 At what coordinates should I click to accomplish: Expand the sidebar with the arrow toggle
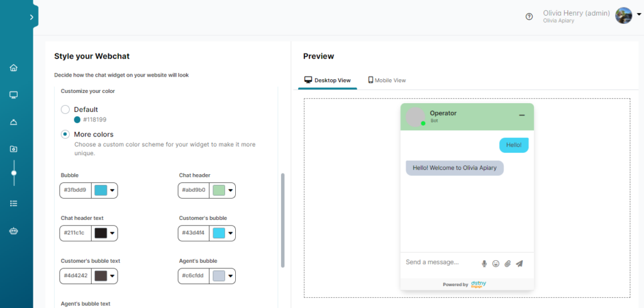31,17
